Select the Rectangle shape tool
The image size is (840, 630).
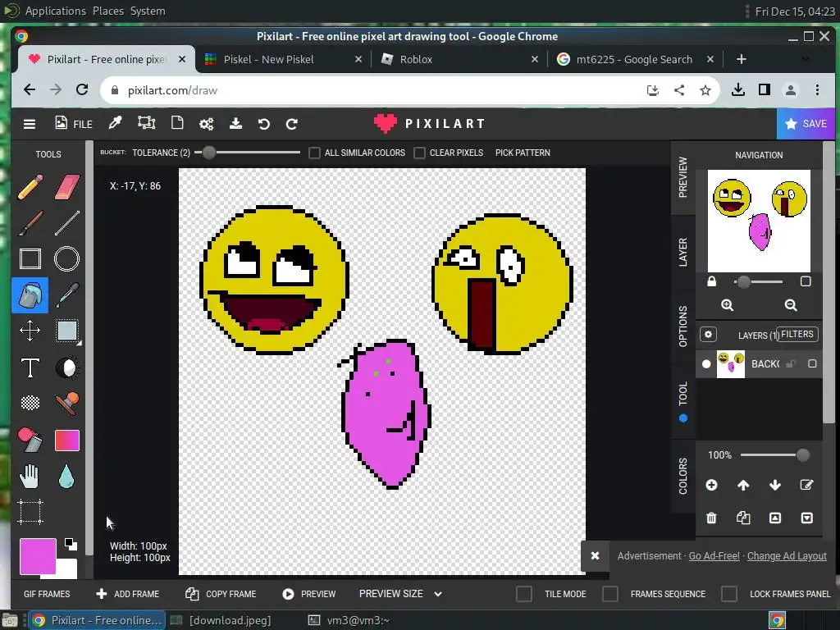[x=30, y=258]
